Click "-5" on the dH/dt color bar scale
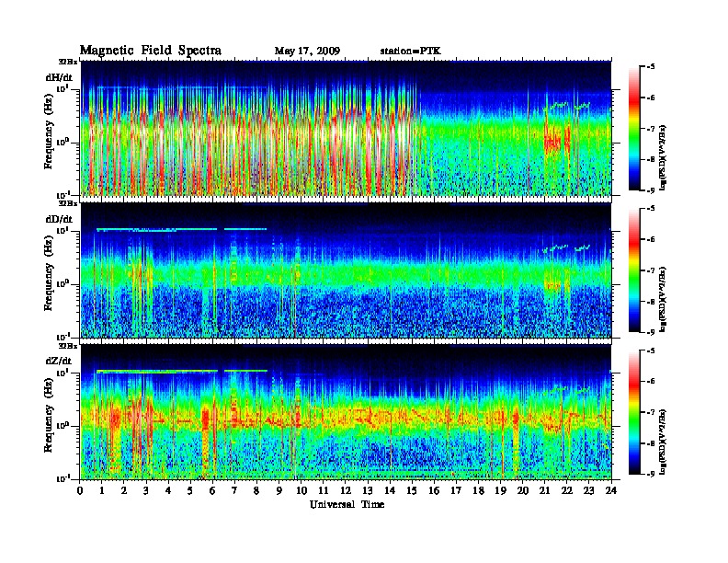Image resolution: width=728 pixels, height=563 pixels. click(651, 67)
